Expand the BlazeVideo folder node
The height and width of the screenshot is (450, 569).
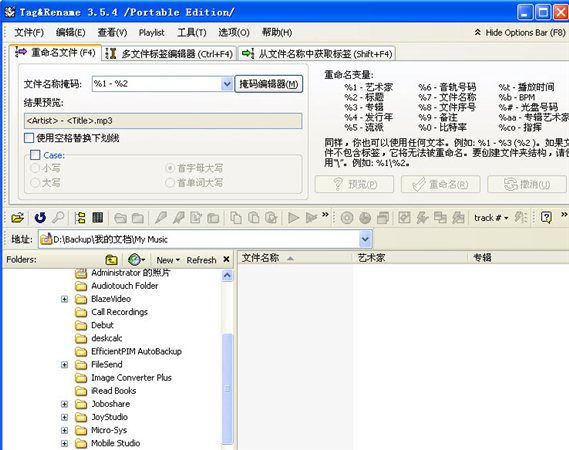pos(64,299)
